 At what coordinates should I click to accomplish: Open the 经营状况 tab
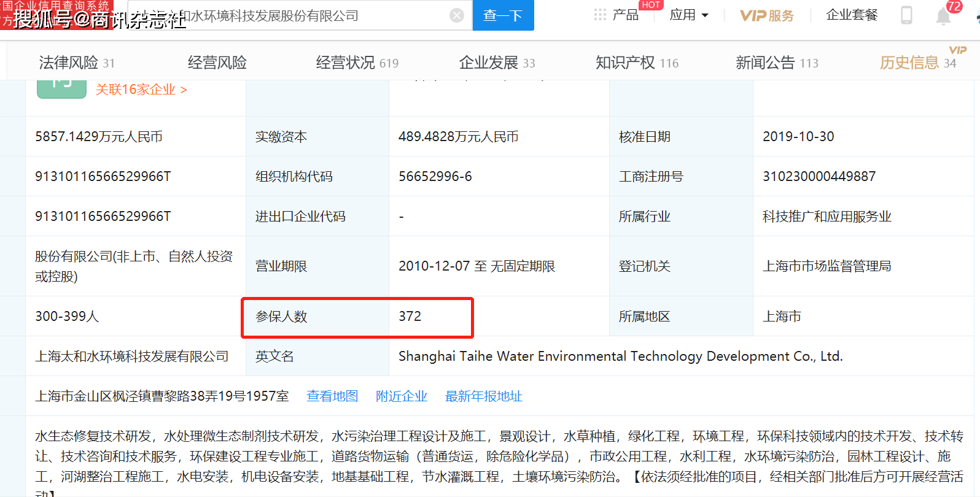coord(357,63)
